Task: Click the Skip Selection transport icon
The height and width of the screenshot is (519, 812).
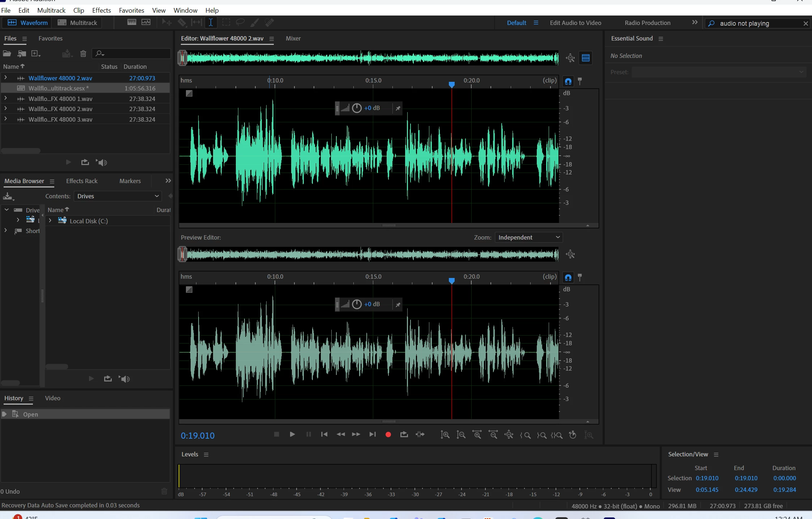Action: pos(420,435)
